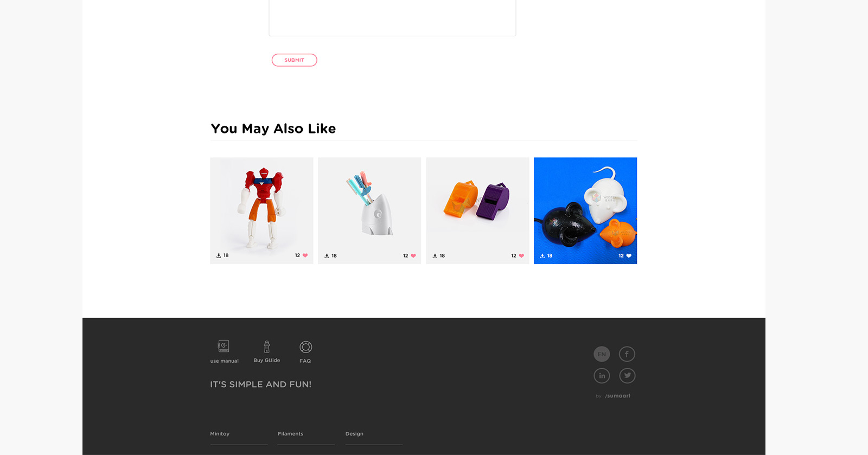Open the Buy Guide icon
The height and width of the screenshot is (455, 868).
[267, 347]
